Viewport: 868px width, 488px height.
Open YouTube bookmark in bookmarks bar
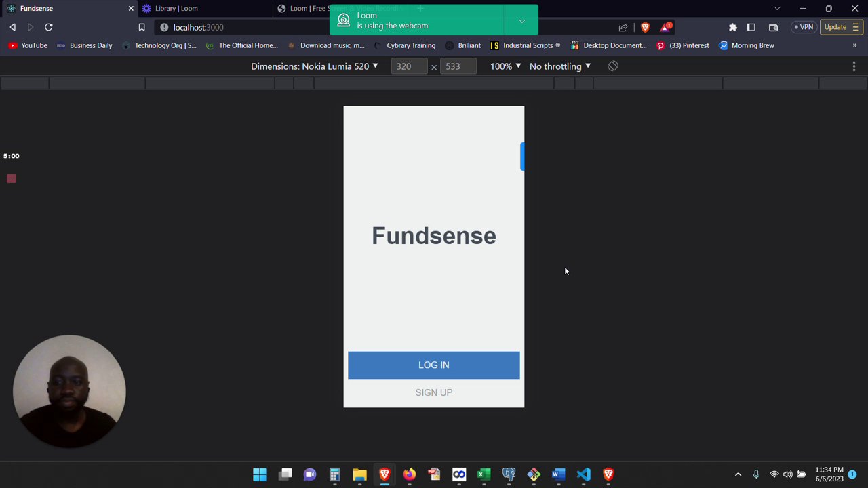28,45
